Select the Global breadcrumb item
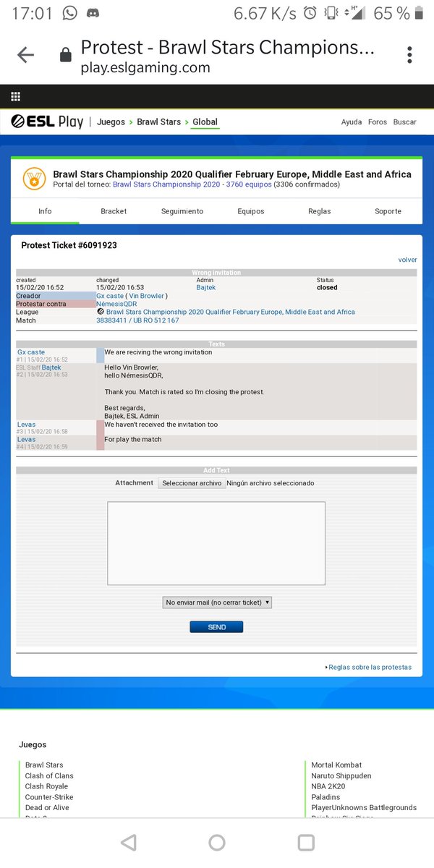Screen dimensions: 434x868 click(205, 122)
